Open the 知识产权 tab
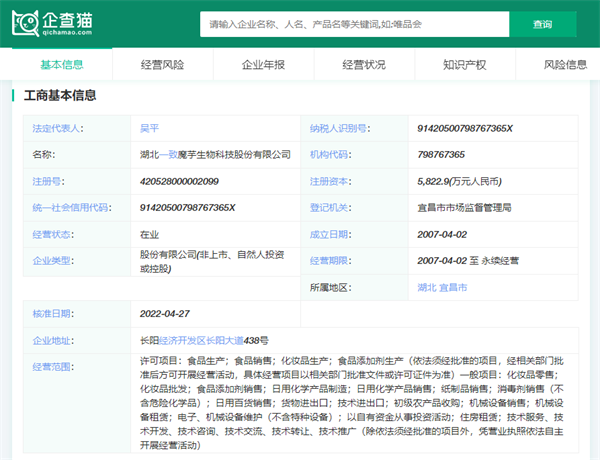This screenshot has width=600, height=460. click(x=464, y=65)
